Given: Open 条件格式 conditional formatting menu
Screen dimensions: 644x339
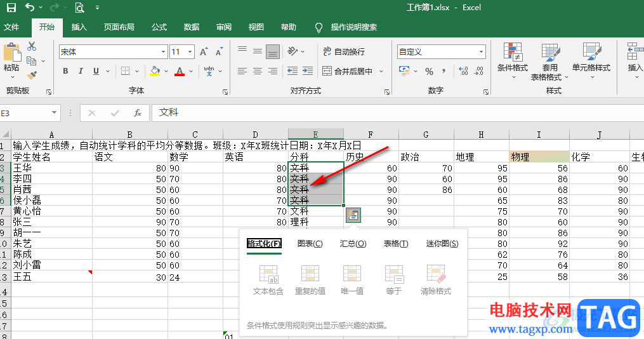Looking at the screenshot, I should click(x=513, y=60).
